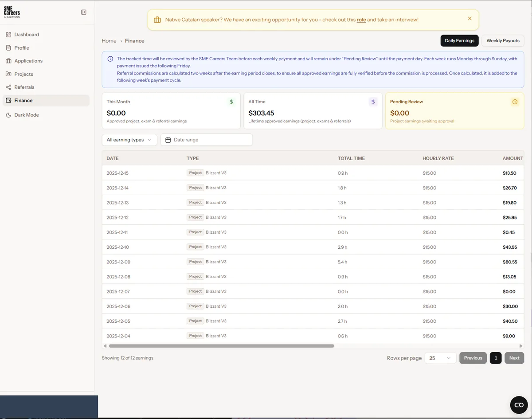Toggle Dark Mode

point(46,115)
